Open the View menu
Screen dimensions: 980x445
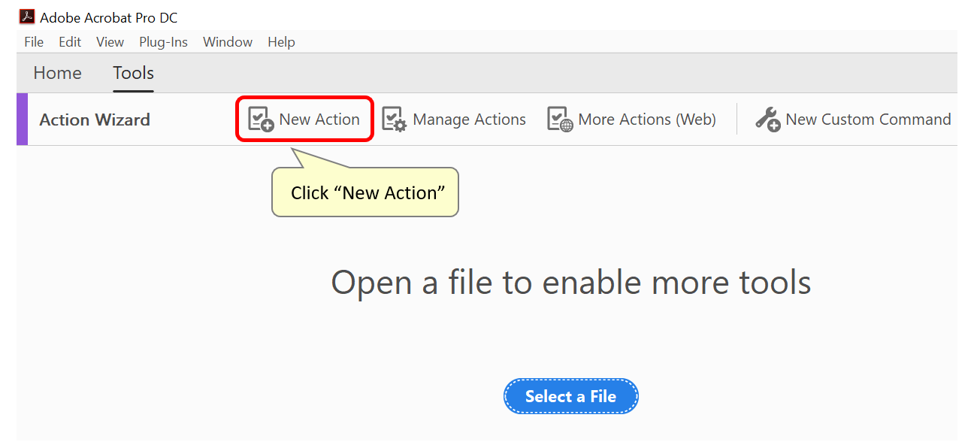[110, 42]
